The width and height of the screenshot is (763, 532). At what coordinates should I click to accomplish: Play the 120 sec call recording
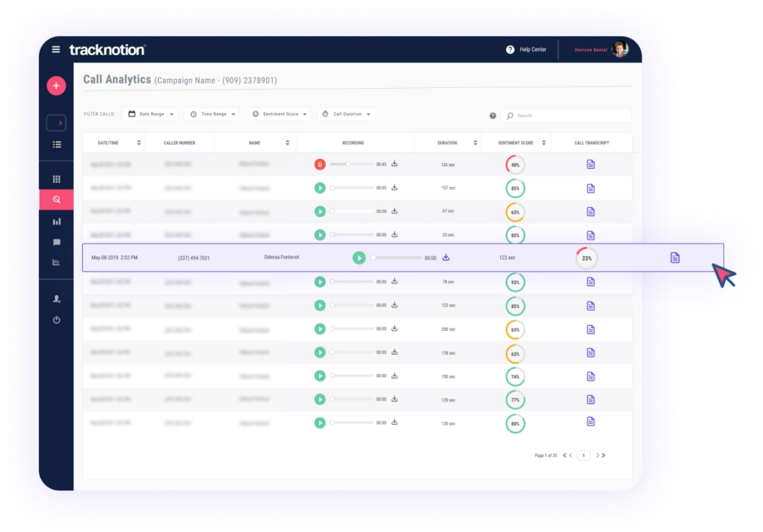tap(320, 423)
